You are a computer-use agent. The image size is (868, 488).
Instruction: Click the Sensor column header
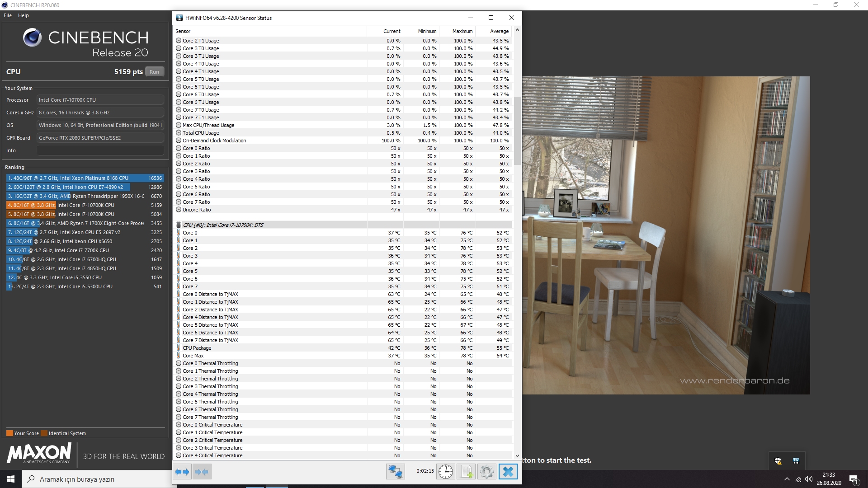pyautogui.click(x=270, y=31)
